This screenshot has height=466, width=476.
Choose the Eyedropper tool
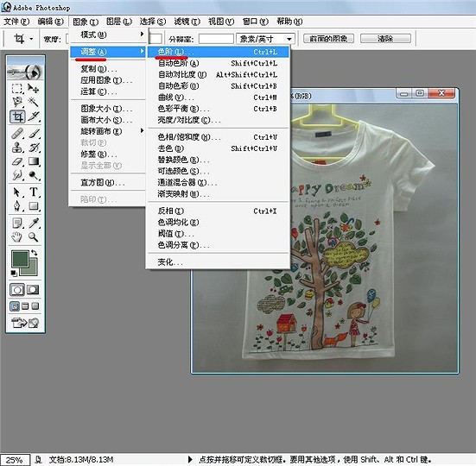click(34, 224)
